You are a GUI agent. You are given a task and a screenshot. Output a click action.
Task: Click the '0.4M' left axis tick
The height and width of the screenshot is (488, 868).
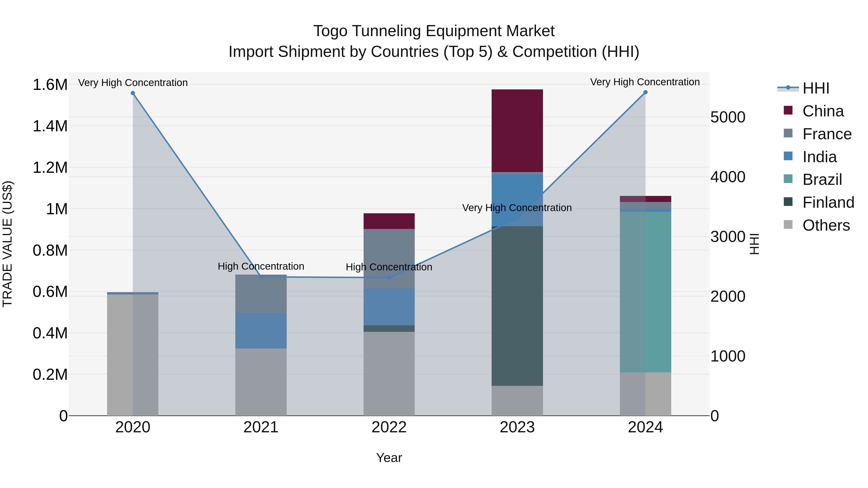(50, 333)
